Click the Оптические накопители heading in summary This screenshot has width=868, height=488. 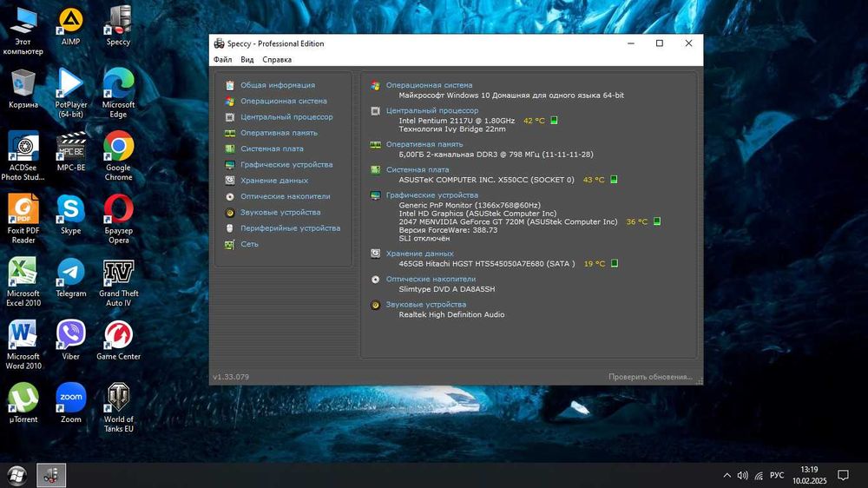pyautogui.click(x=431, y=280)
